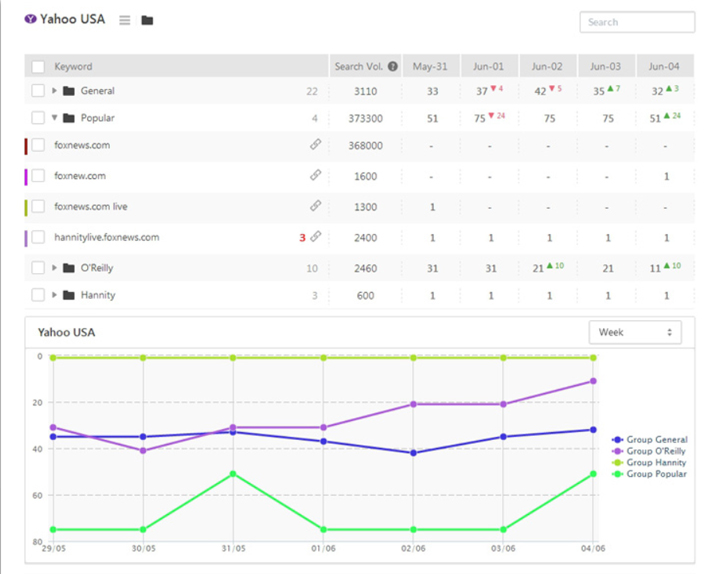Expand the General group arrow
Screen dimensions: 720x574
(54, 91)
